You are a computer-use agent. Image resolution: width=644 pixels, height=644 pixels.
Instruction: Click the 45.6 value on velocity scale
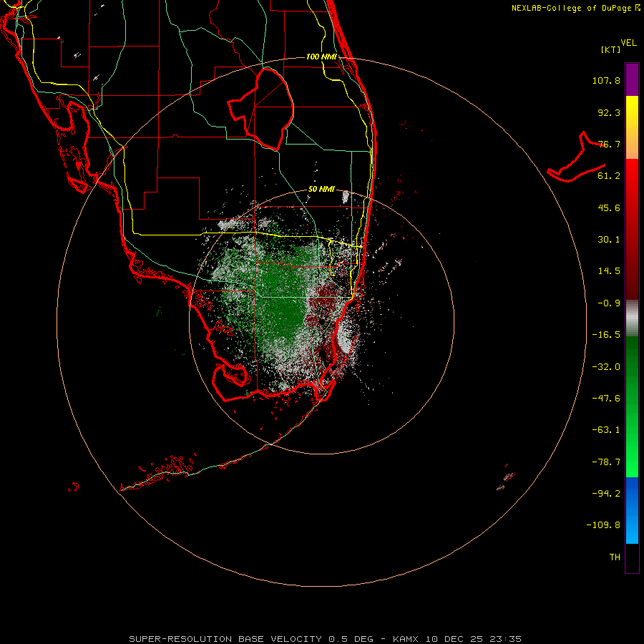click(609, 208)
